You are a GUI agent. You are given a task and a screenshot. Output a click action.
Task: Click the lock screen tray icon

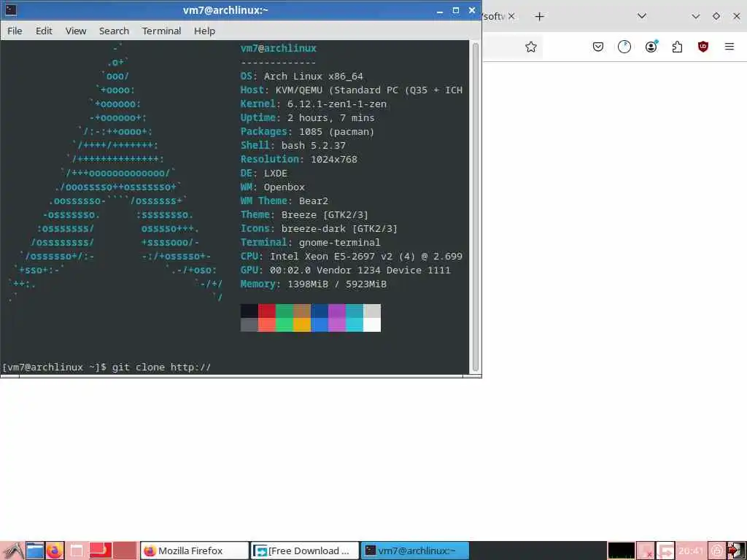click(717, 551)
